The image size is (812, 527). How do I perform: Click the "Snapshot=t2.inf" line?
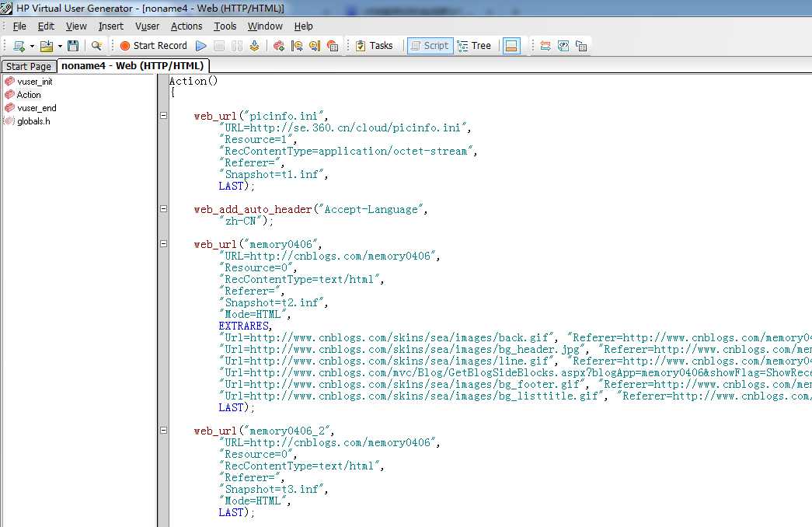(x=274, y=302)
